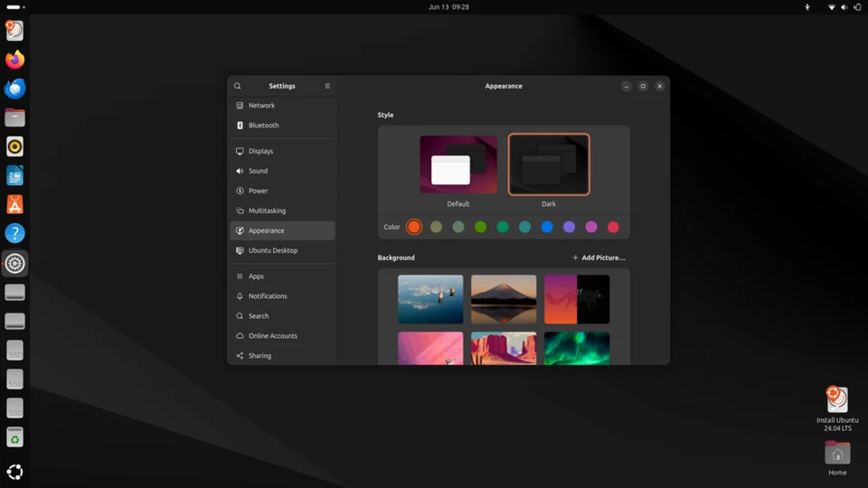Choose the blue accent color
The width and height of the screenshot is (868, 488).
click(x=547, y=227)
